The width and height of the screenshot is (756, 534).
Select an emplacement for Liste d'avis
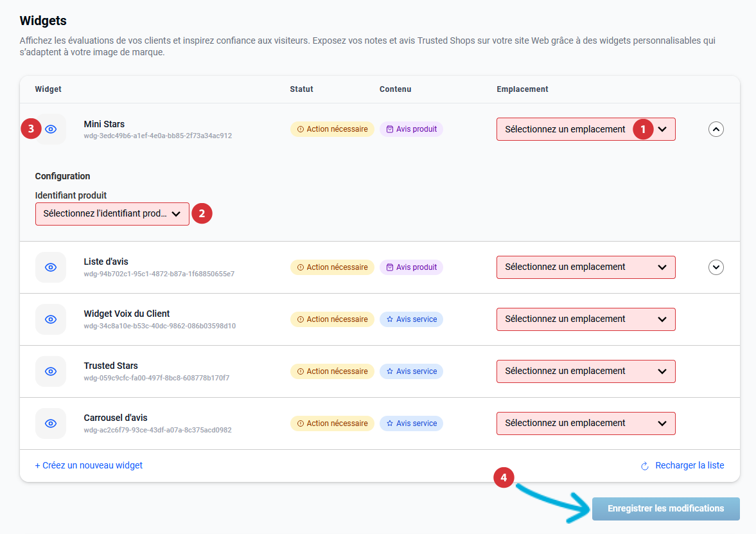(x=585, y=267)
